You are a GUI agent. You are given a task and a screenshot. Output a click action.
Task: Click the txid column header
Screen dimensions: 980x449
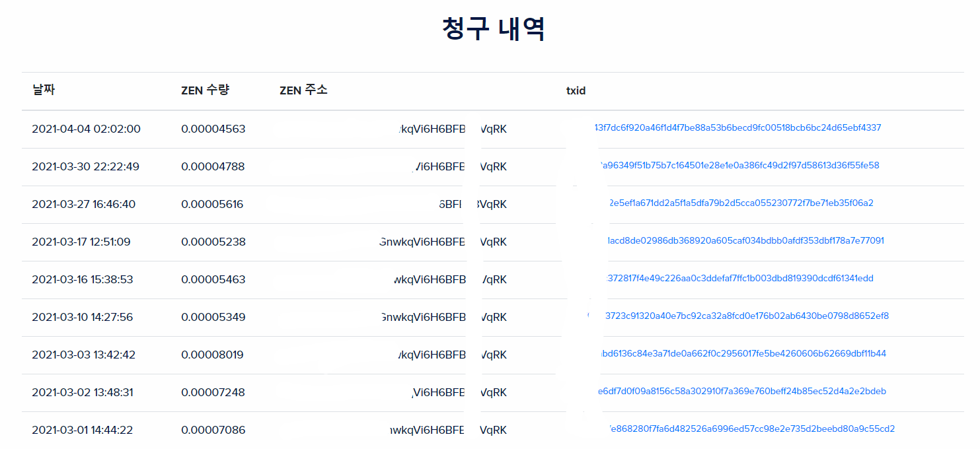pyautogui.click(x=576, y=91)
